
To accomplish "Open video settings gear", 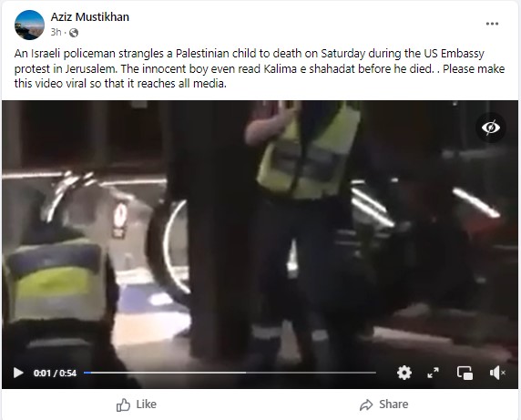I will point(404,373).
